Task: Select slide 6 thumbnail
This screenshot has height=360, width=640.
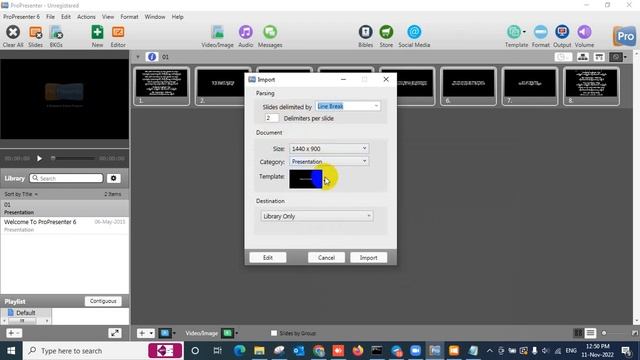Action: click(468, 86)
